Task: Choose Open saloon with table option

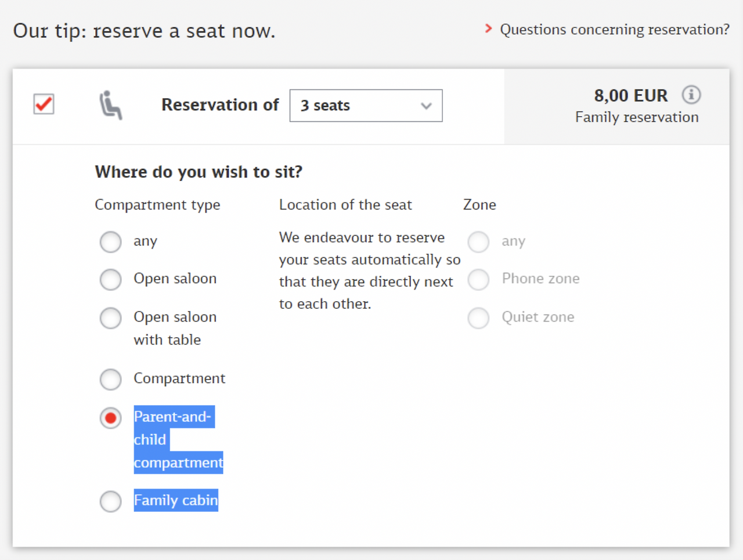Action: point(110,317)
